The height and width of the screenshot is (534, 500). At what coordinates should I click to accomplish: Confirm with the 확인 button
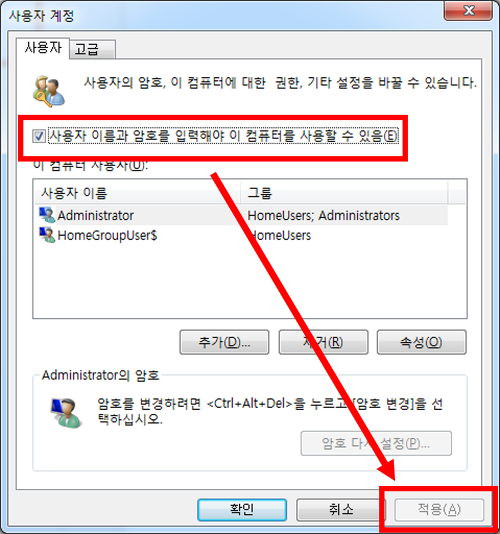242,509
